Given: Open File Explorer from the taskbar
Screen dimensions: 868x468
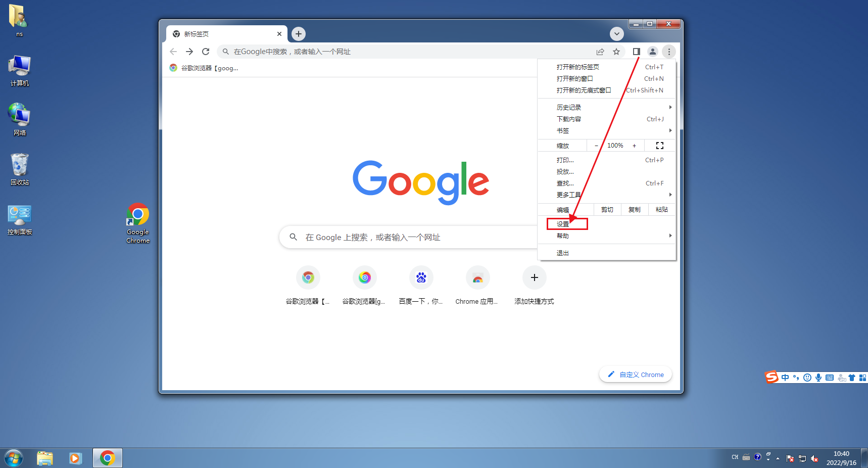Looking at the screenshot, I should click(45, 458).
